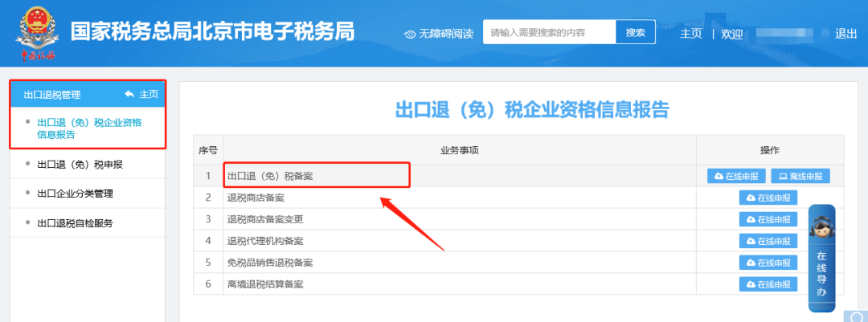The width and height of the screenshot is (868, 322).
Task: Click the 序号 column header
Action: [208, 150]
